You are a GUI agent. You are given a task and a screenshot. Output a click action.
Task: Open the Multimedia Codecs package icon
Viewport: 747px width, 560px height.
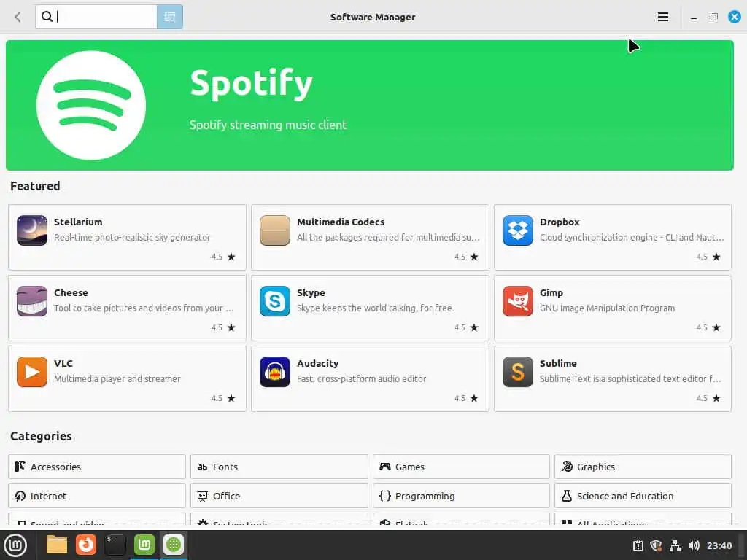(275, 230)
